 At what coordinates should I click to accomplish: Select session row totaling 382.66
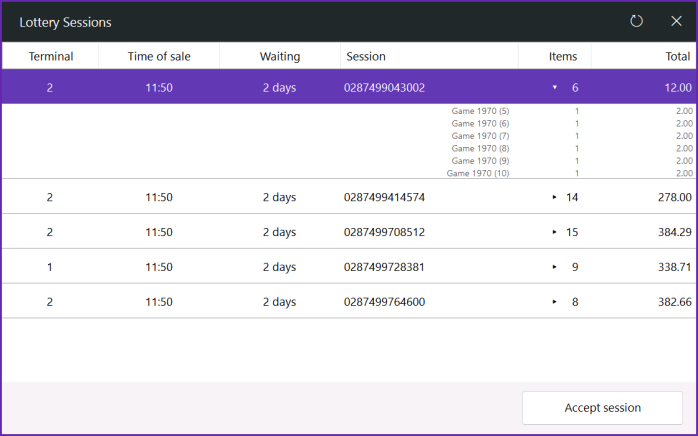click(349, 302)
